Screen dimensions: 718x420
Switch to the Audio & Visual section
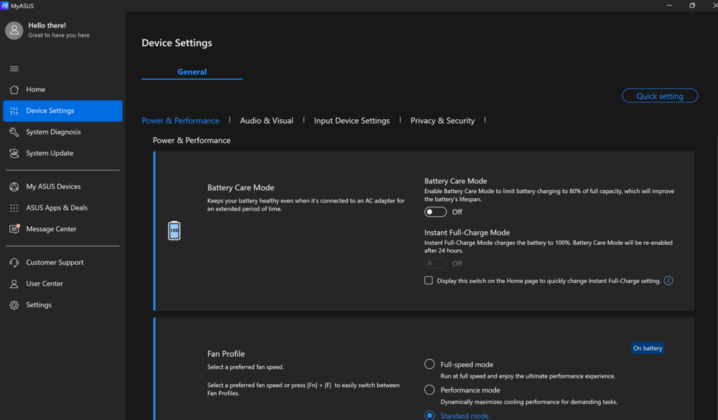pos(267,120)
